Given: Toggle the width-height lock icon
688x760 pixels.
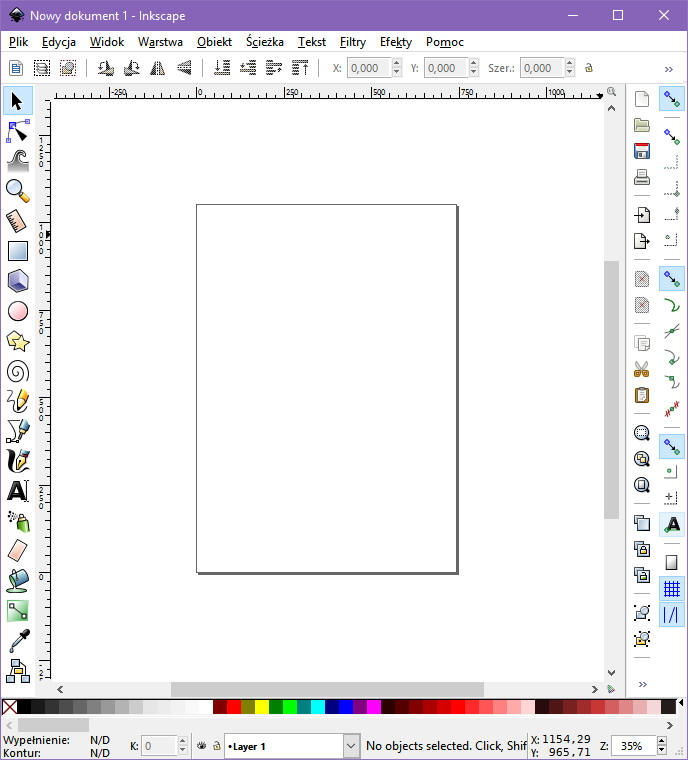Looking at the screenshot, I should (x=588, y=68).
